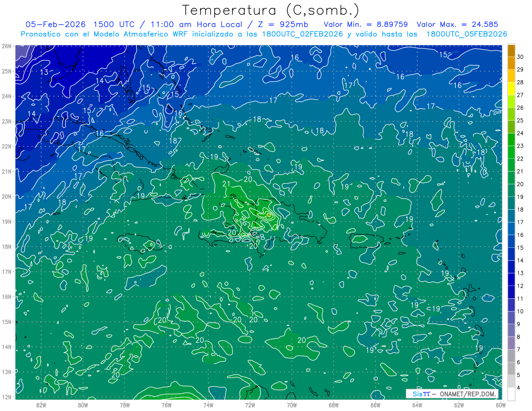Pick the lime colorbar segment between 26 and 27
532x411 pixels.
click(x=511, y=102)
